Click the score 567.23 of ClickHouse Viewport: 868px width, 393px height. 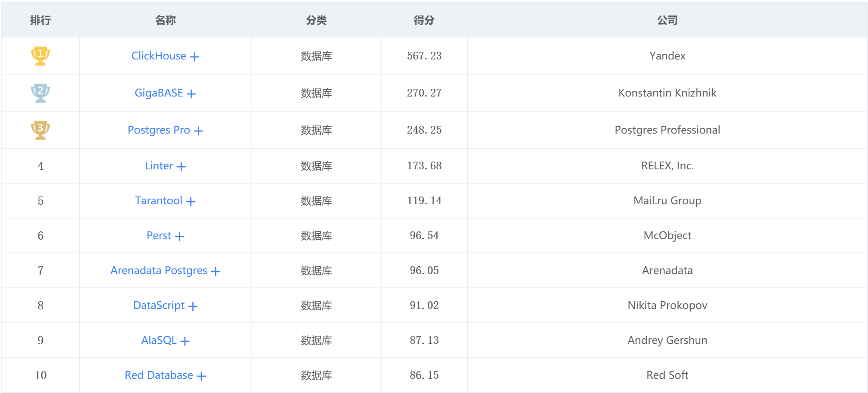click(423, 55)
